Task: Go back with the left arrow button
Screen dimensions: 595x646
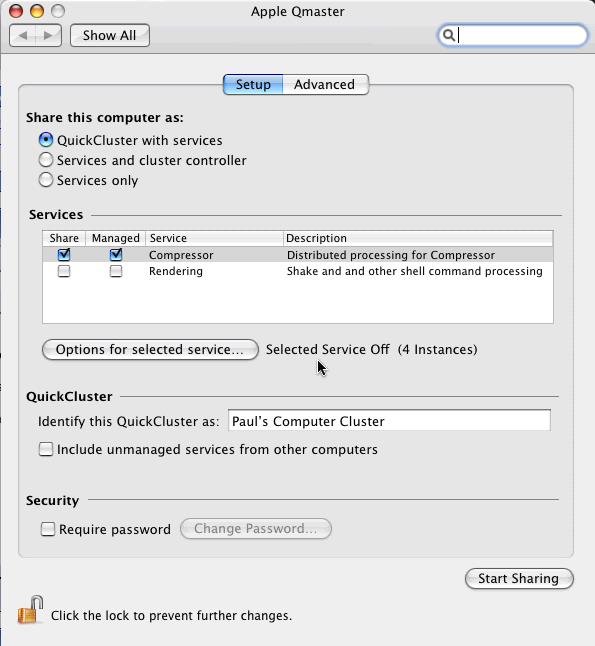Action: pos(23,35)
